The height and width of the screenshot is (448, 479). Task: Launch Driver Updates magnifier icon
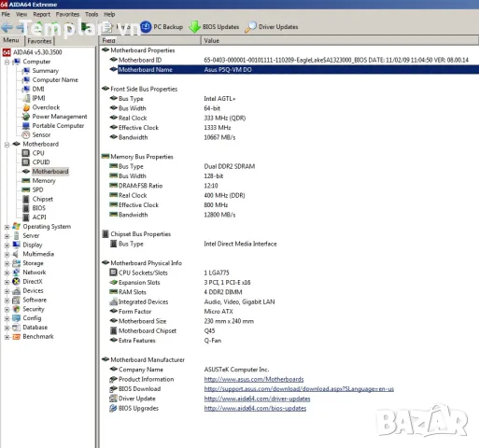coord(250,27)
